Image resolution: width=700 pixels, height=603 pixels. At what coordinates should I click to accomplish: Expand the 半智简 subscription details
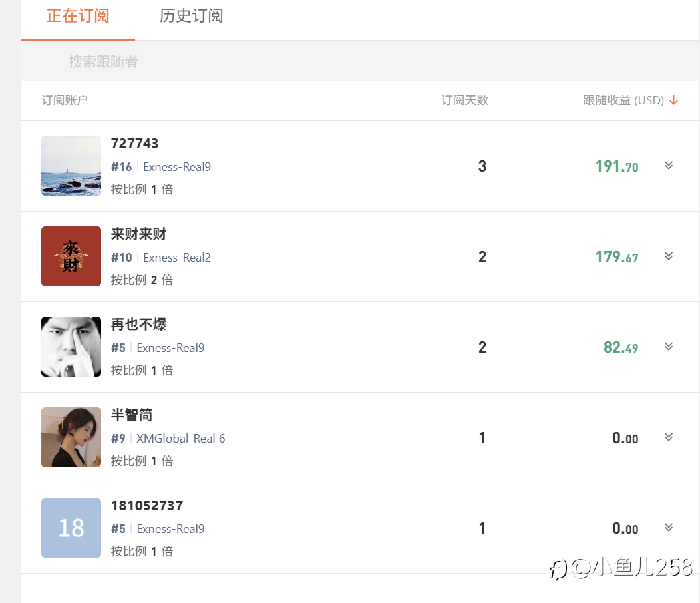click(x=669, y=437)
